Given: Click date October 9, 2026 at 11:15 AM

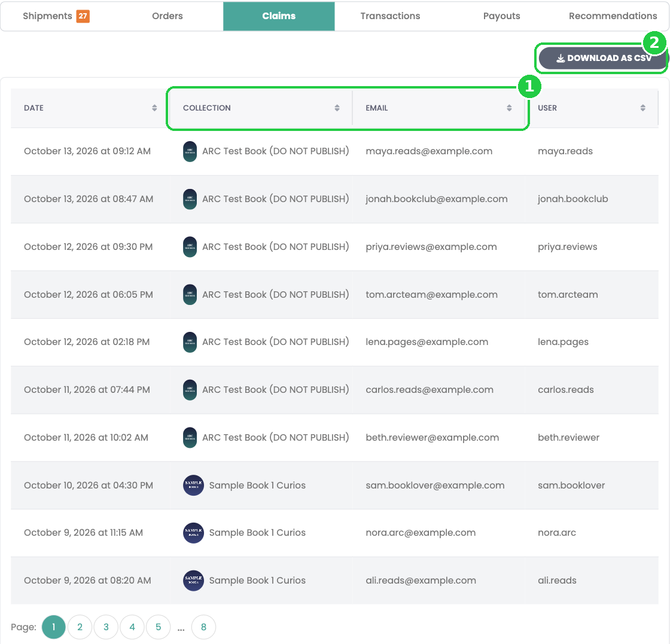Looking at the screenshot, I should pos(83,533).
